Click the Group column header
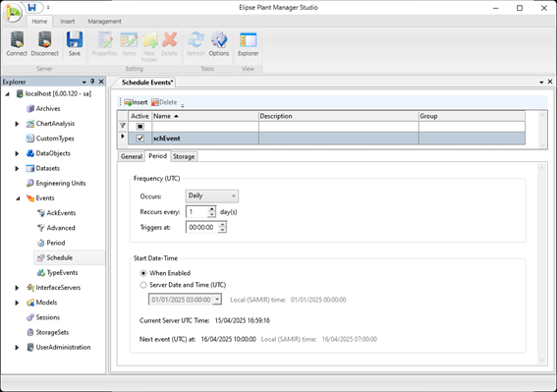The image size is (557, 392). point(472,116)
